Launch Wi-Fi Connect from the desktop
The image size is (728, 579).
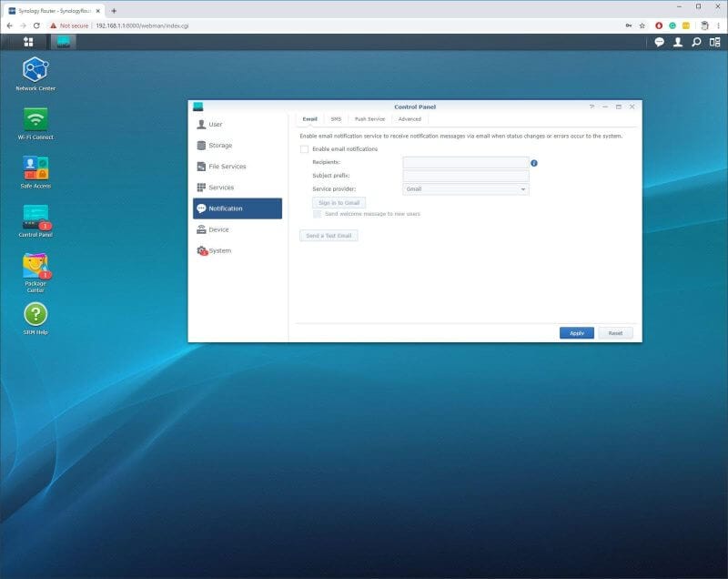pos(35,118)
